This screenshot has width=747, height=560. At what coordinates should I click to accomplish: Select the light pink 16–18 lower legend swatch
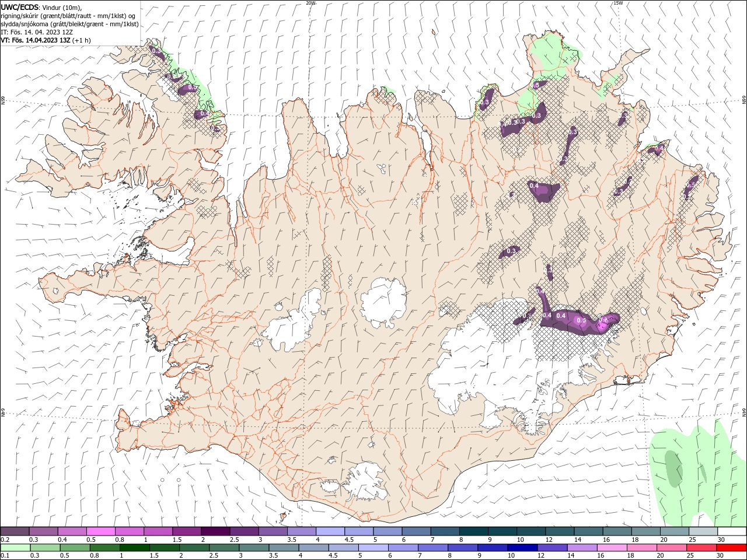pos(611,548)
